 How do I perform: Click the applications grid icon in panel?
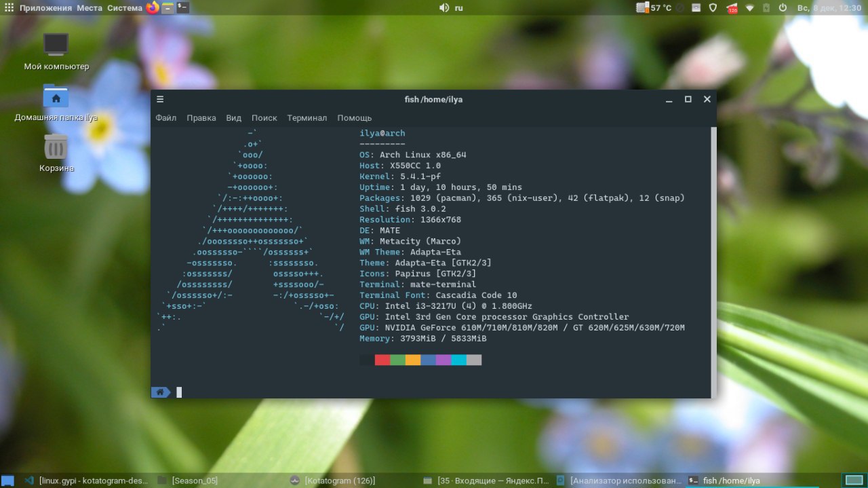(7, 7)
